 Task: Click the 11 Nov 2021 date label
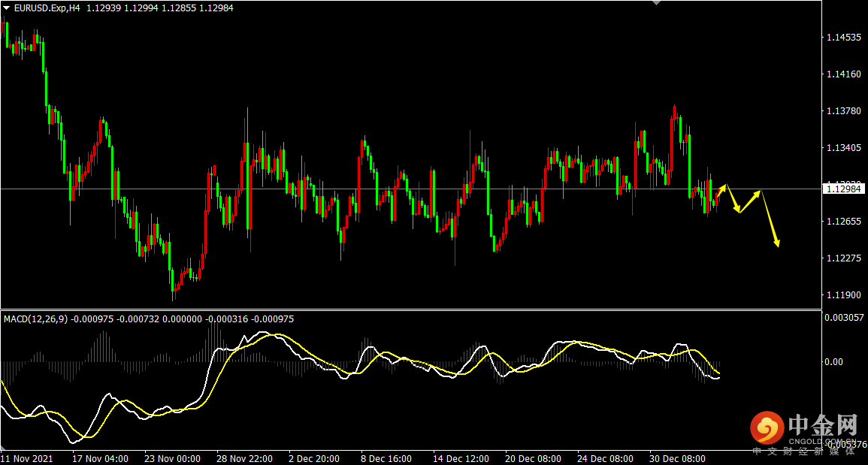click(28, 459)
